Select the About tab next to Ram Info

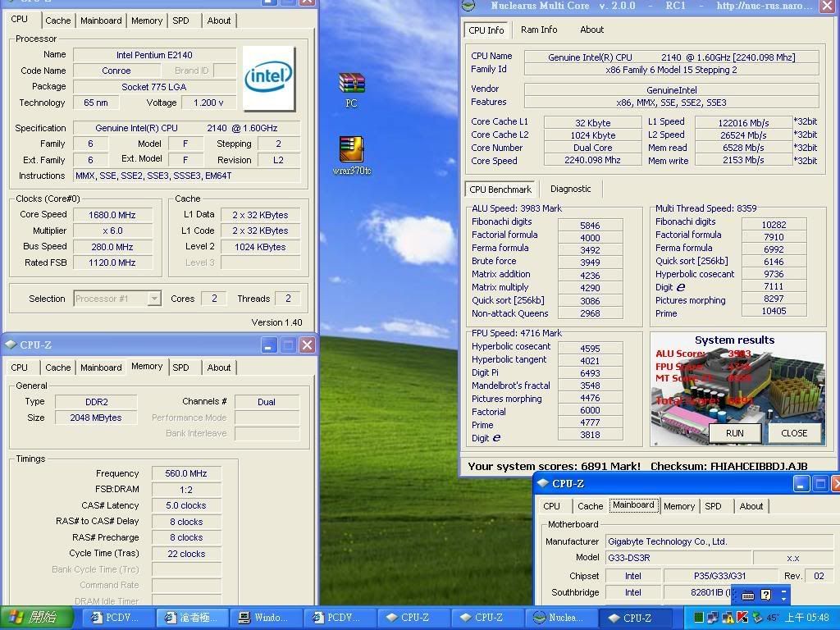click(591, 30)
